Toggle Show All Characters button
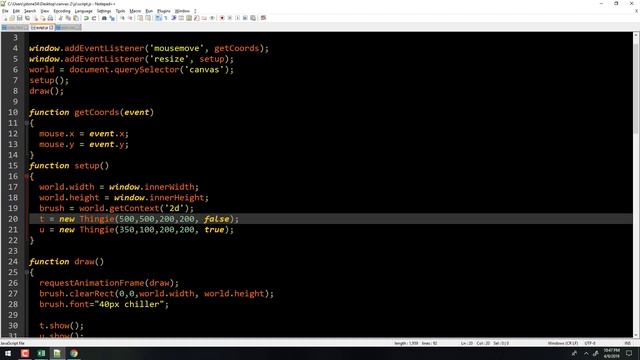 pyautogui.click(x=165, y=18)
